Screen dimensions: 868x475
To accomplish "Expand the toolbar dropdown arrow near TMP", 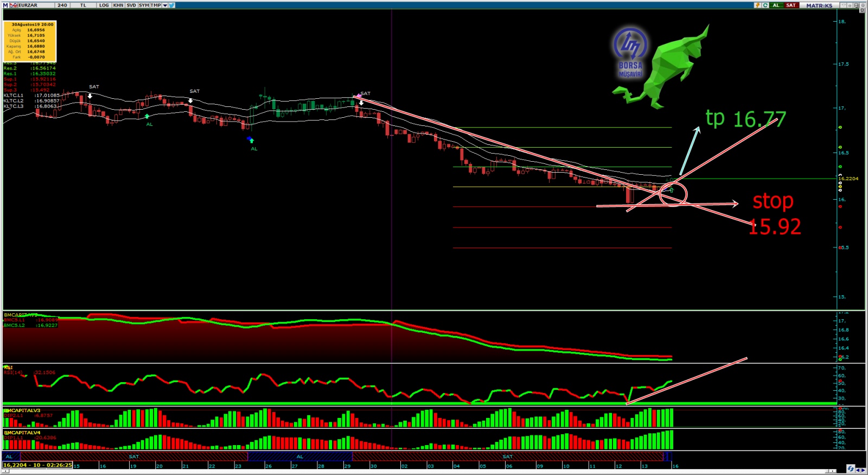I will (165, 5).
